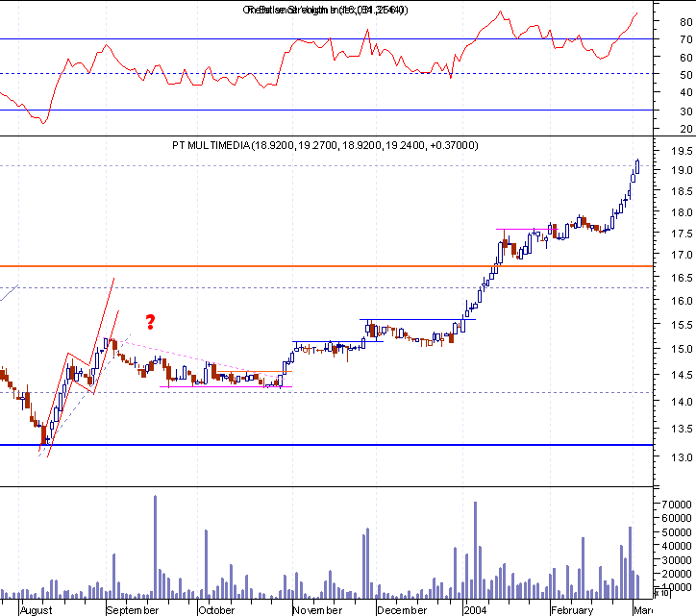Click the 13.0 price axis label
This screenshot has width=696, height=616.
coord(682,457)
